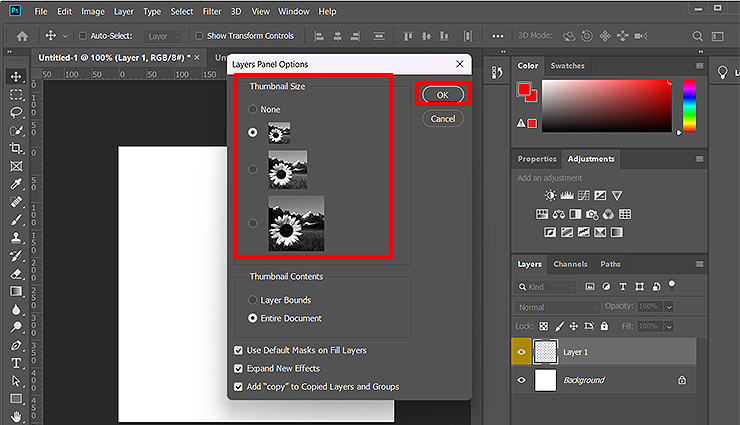Screen dimensions: 740x425
Task: Click the Home icon in options bar
Action: (x=22, y=36)
